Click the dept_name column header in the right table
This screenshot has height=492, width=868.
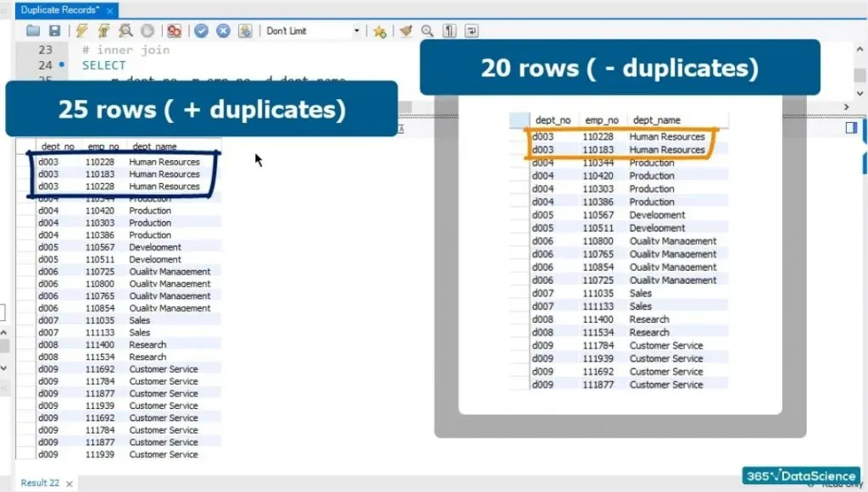click(x=656, y=120)
